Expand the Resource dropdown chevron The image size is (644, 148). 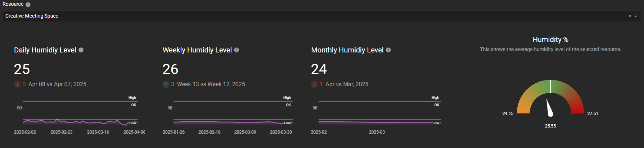click(x=636, y=16)
